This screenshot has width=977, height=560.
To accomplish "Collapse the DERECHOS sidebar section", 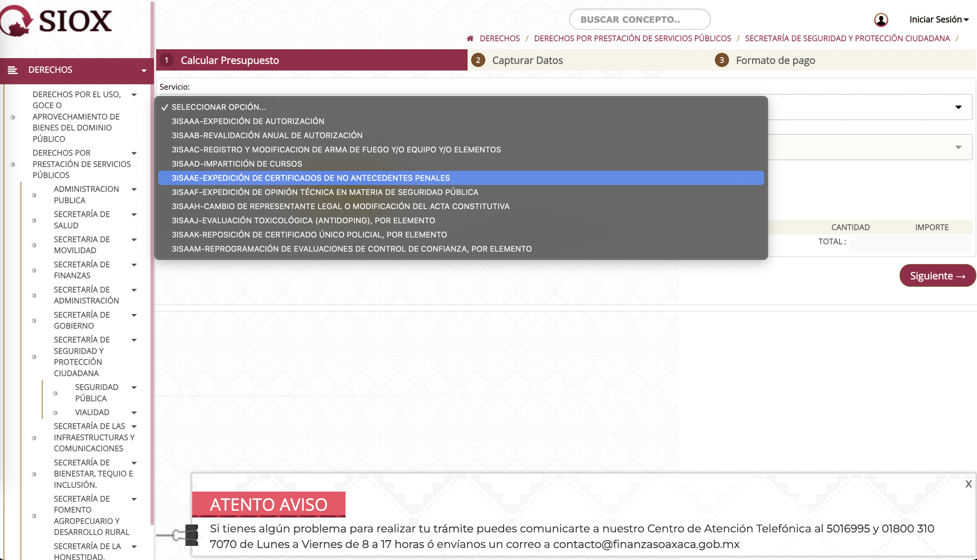I will point(143,71).
